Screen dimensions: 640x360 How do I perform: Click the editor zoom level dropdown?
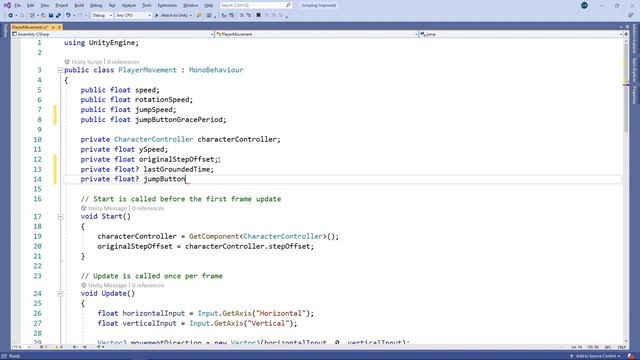(20, 347)
